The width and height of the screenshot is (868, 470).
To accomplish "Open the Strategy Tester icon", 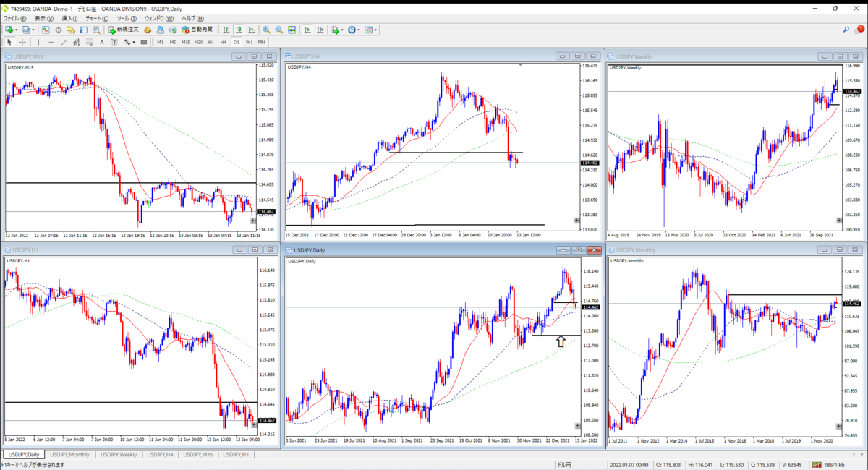I will [x=95, y=30].
